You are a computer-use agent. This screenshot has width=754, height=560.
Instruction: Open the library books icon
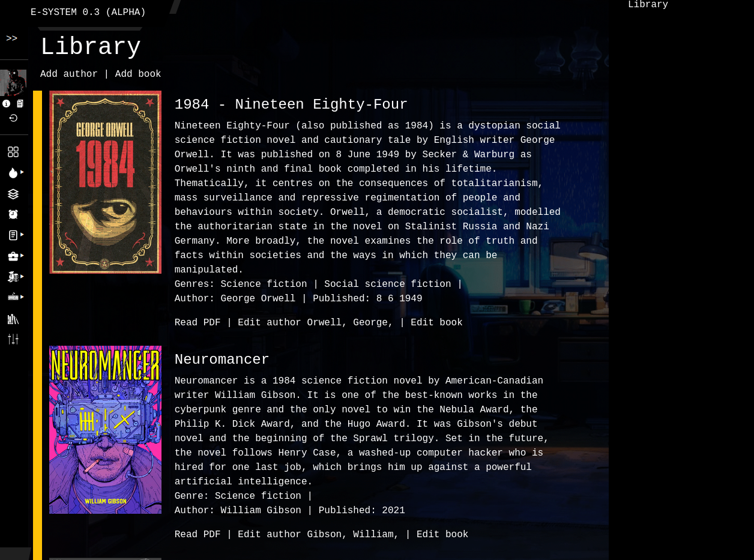13,319
